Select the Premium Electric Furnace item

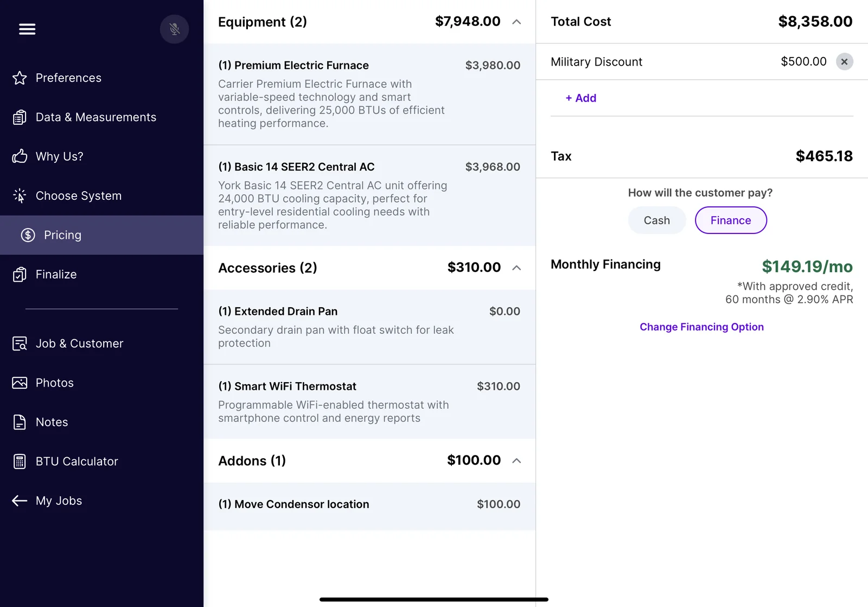tap(369, 94)
